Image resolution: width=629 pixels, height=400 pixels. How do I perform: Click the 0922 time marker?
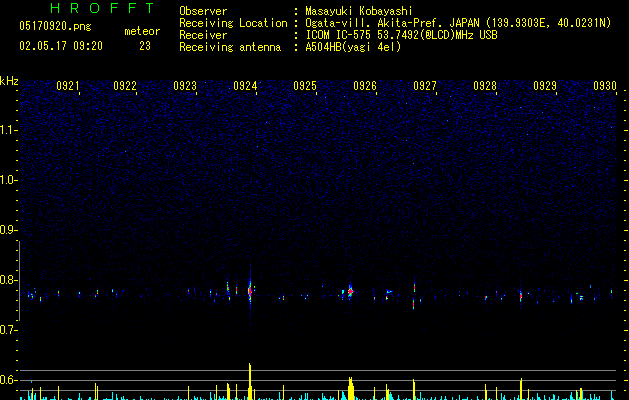click(125, 86)
